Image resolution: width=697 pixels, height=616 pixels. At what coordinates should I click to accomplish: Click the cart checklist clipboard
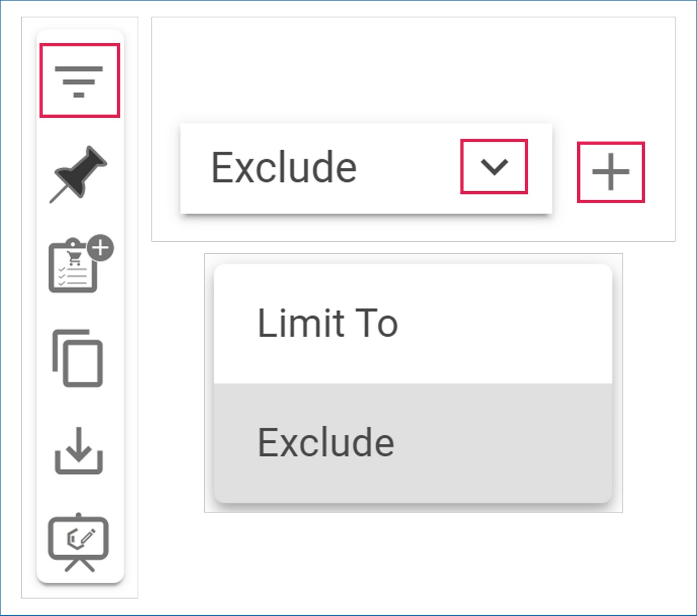tap(74, 268)
